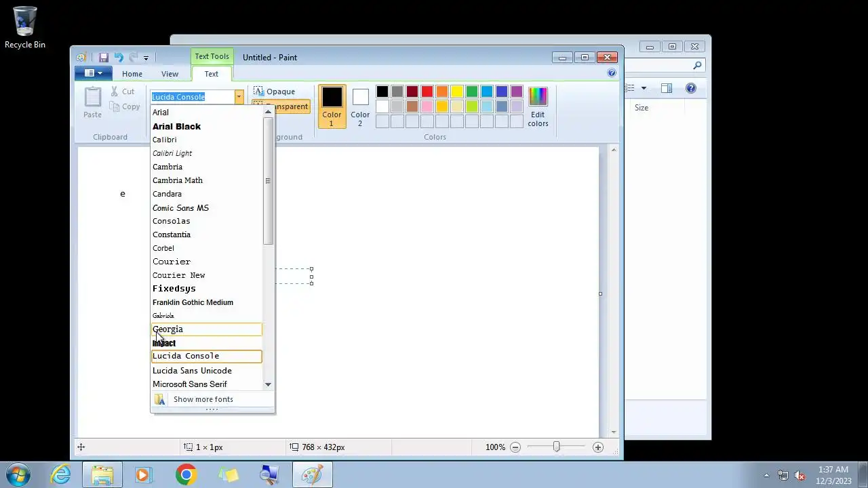The height and width of the screenshot is (488, 868).
Task: Choose Microsoft Sans Serif font
Action: pyautogui.click(x=207, y=384)
